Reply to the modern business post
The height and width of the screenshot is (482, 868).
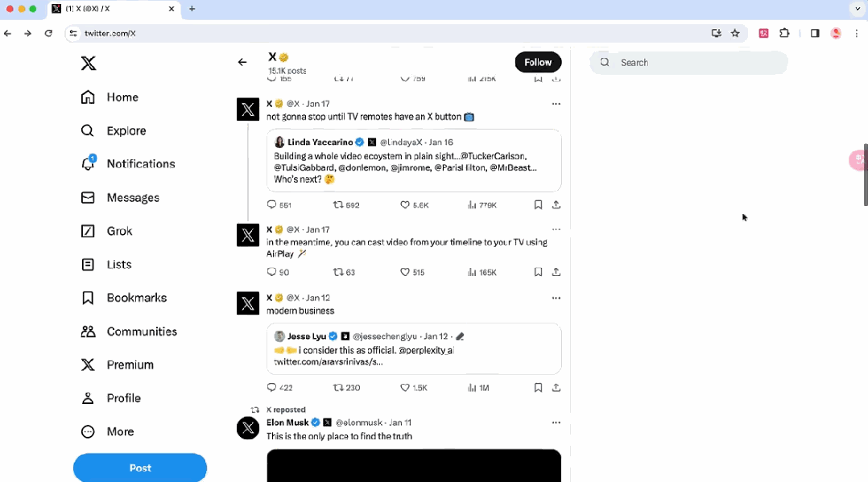tap(279, 388)
